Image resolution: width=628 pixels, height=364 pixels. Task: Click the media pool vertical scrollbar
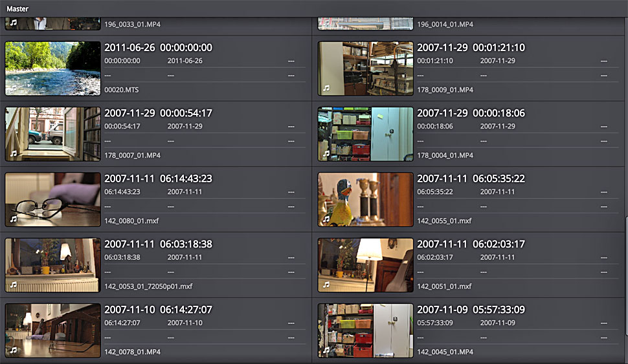tap(626, 276)
